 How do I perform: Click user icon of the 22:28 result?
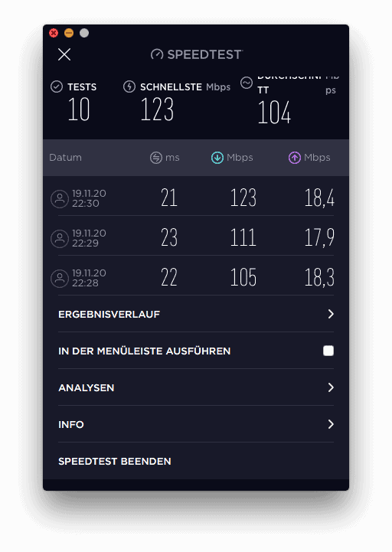point(60,279)
